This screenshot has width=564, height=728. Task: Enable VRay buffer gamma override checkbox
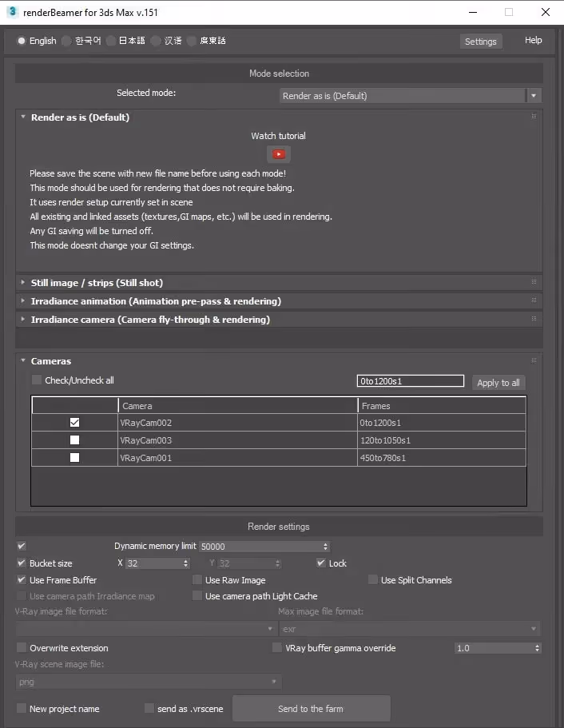click(x=277, y=647)
